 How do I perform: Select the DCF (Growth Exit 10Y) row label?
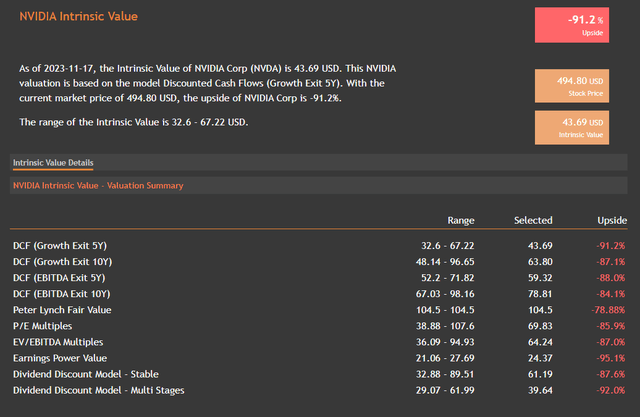[62, 262]
